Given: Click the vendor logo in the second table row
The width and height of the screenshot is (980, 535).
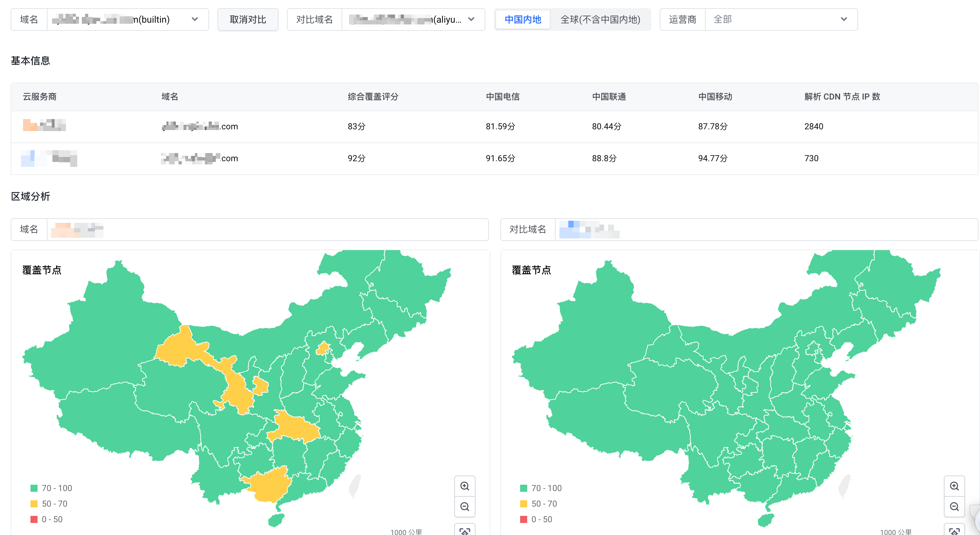Looking at the screenshot, I should pos(49,158).
